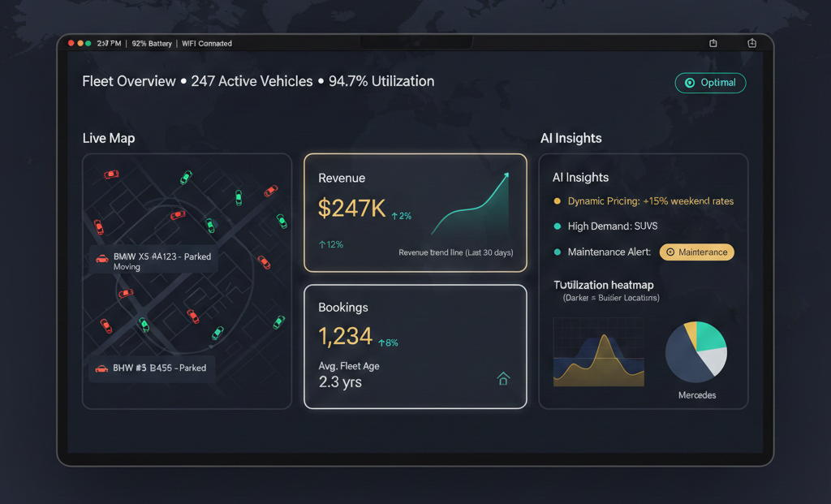Open the yellow Maintenance alert badge

[696, 252]
